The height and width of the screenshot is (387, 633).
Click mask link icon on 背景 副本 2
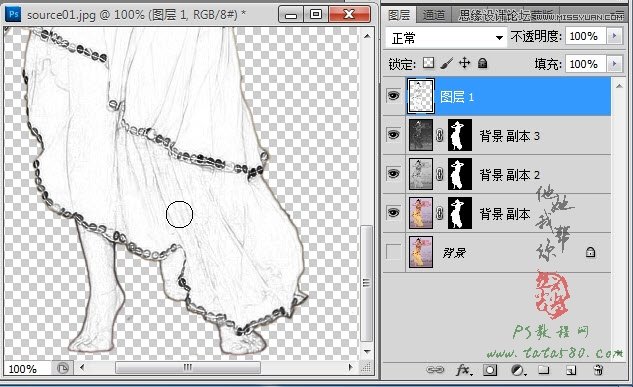tap(440, 174)
